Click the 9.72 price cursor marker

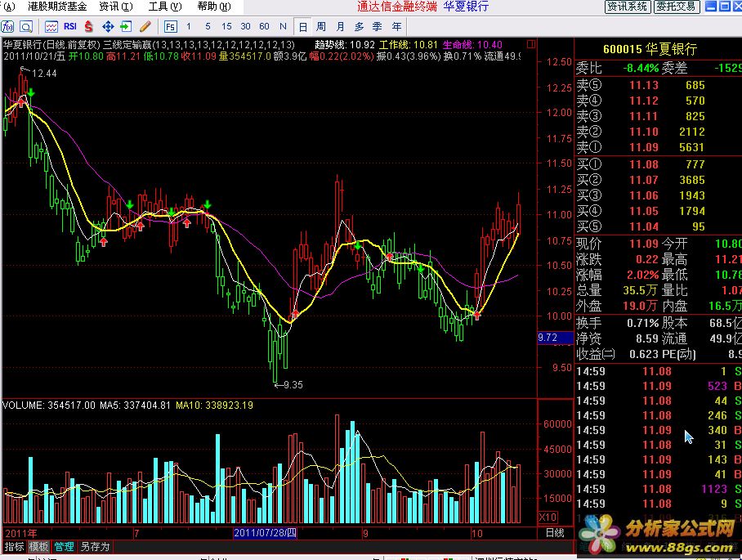pyautogui.click(x=556, y=338)
